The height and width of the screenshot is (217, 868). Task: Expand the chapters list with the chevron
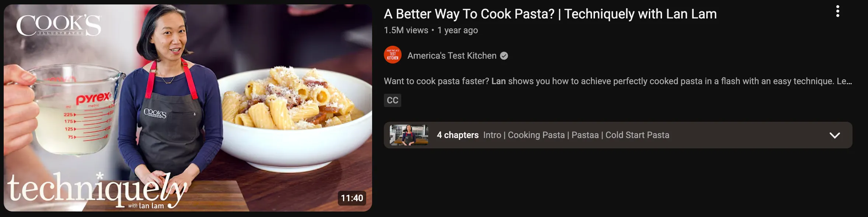point(834,135)
